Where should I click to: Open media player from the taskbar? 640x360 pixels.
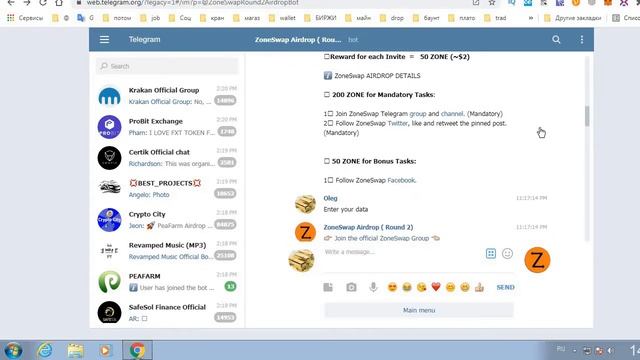(105, 351)
